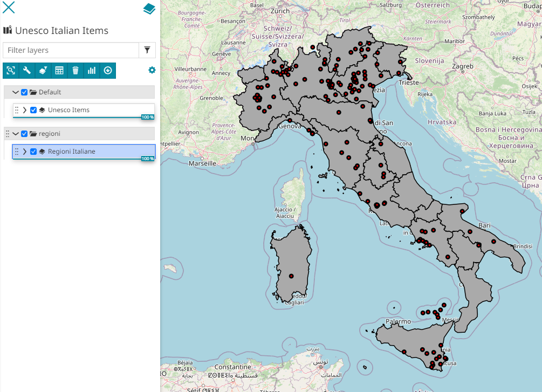Open the attribute table for selected layer
Screen dimensions: 542x392
point(59,70)
